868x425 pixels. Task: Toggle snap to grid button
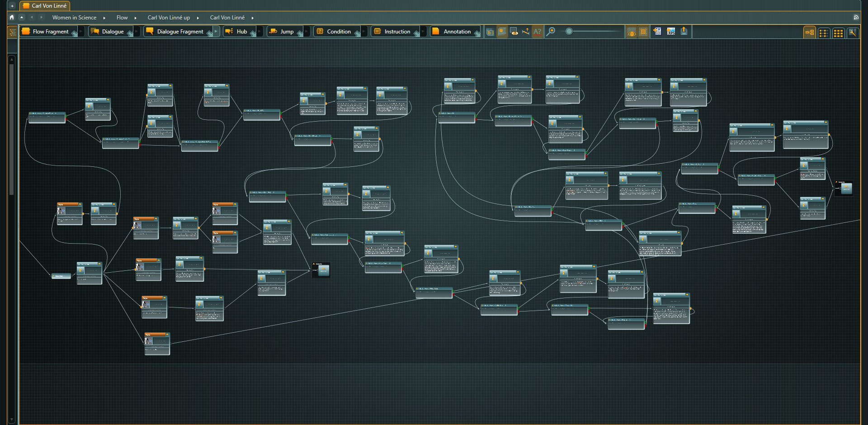click(x=643, y=32)
